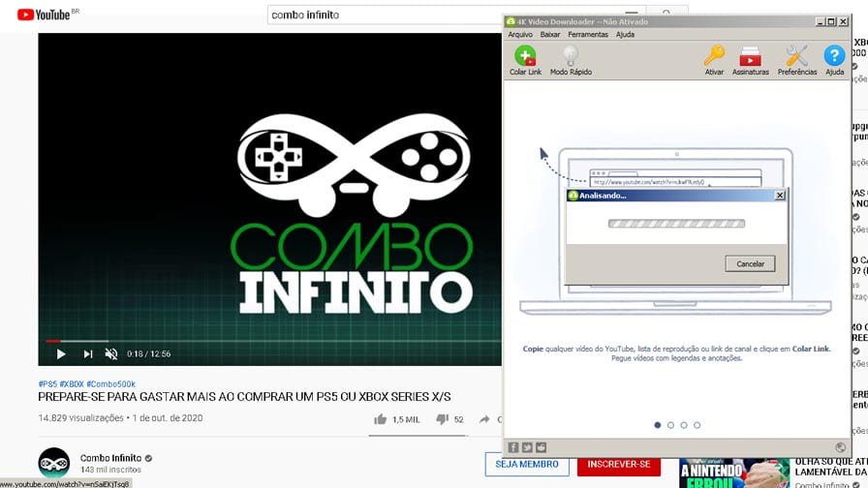This screenshot has height=488, width=868.
Task: Seek on the YouTube video progress bar
Action: (273, 341)
